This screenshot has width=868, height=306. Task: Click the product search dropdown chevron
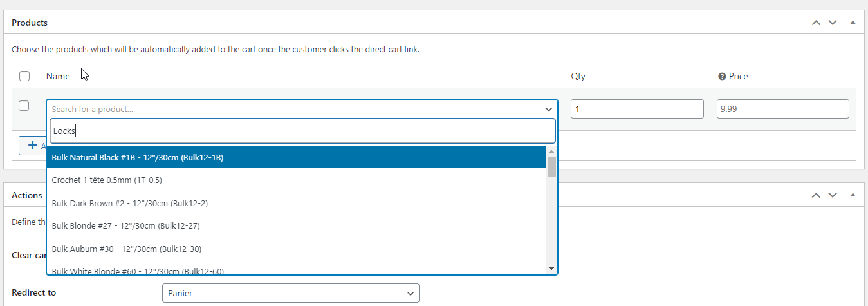pos(548,110)
